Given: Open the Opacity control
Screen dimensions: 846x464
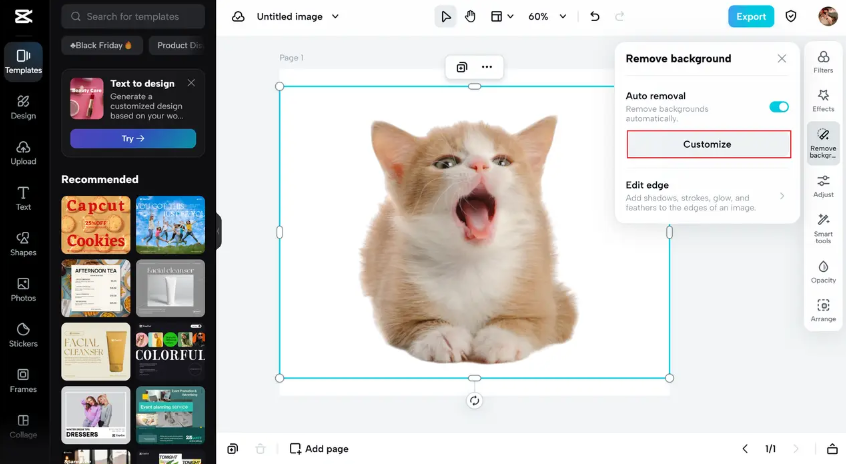Looking at the screenshot, I should coord(823,272).
